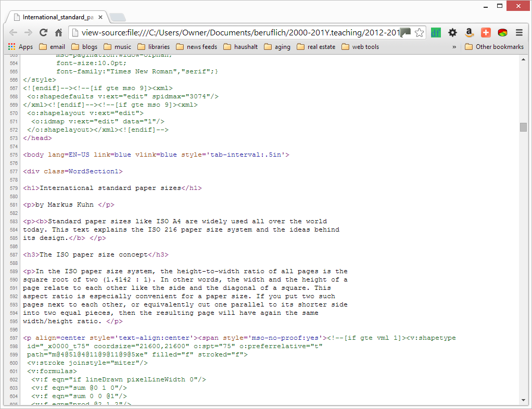Open the news feeds bookmark folder
The width and height of the screenshot is (532, 409).
point(196,47)
